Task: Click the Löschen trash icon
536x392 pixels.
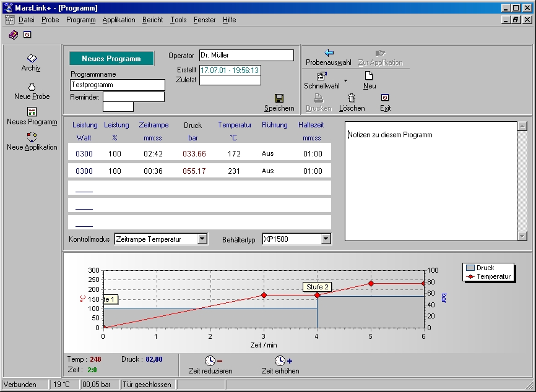Action: pos(352,98)
